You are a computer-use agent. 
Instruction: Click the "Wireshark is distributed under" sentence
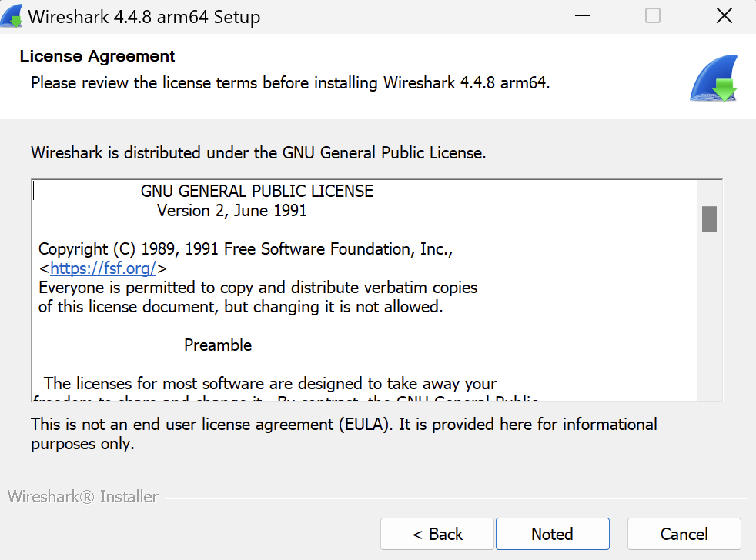[x=258, y=152]
